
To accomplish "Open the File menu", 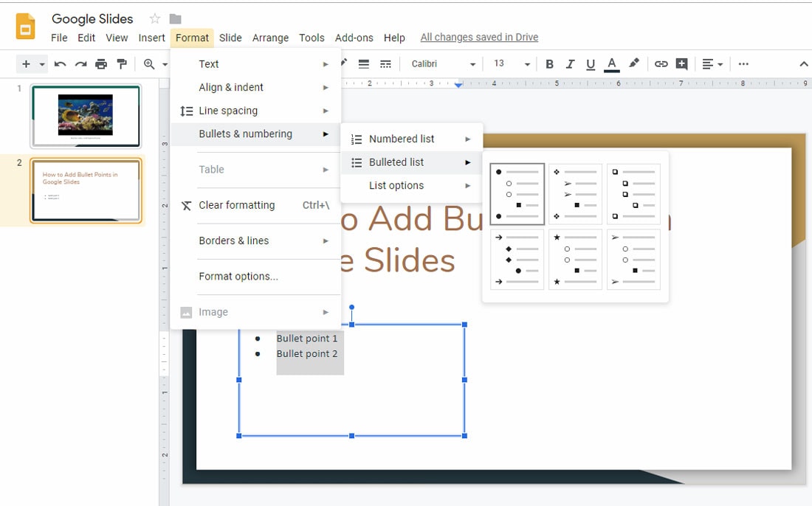I will pyautogui.click(x=59, y=38).
